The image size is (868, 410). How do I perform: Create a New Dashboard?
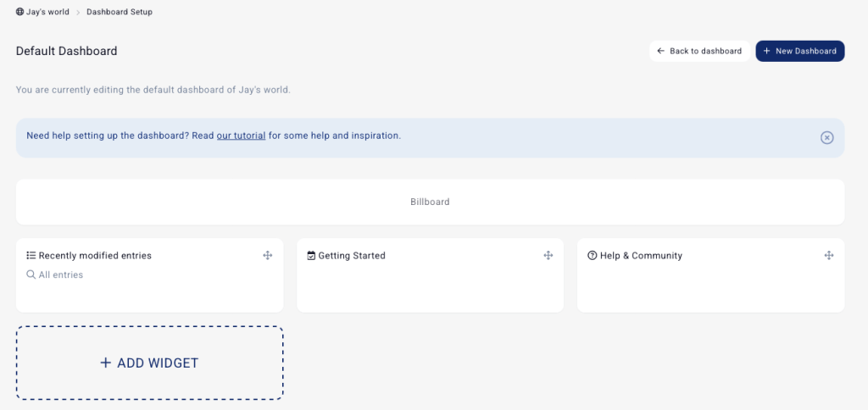[799, 51]
